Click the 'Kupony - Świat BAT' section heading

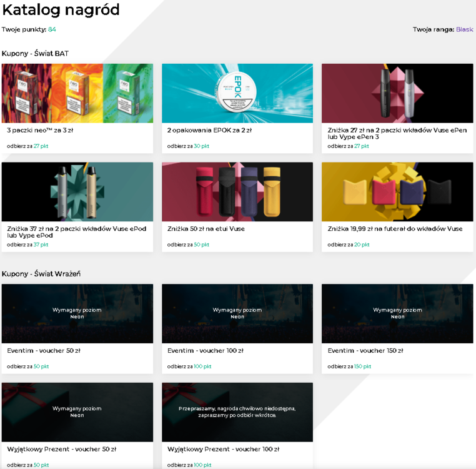pyautogui.click(x=35, y=54)
